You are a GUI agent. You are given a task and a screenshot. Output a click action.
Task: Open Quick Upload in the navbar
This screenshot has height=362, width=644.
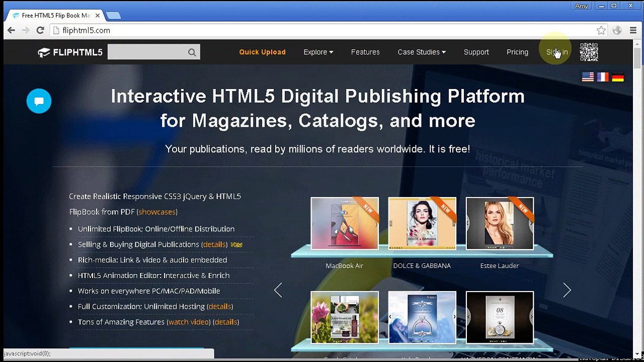(x=262, y=52)
